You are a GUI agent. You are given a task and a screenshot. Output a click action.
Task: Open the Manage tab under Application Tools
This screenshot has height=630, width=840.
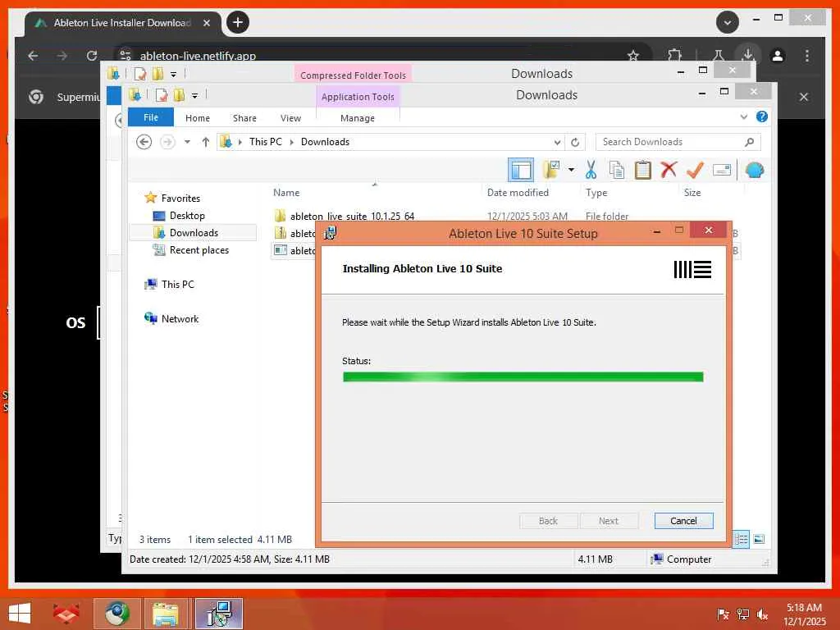(x=358, y=118)
